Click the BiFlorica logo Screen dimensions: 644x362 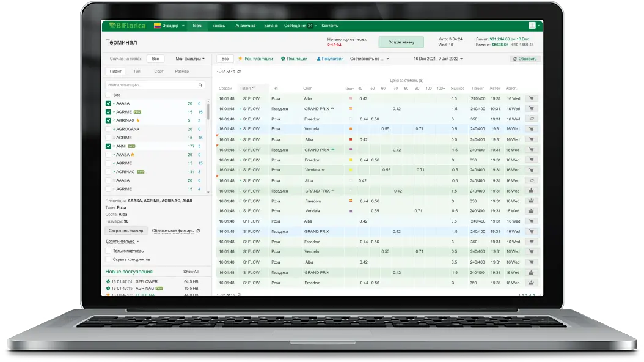point(125,26)
